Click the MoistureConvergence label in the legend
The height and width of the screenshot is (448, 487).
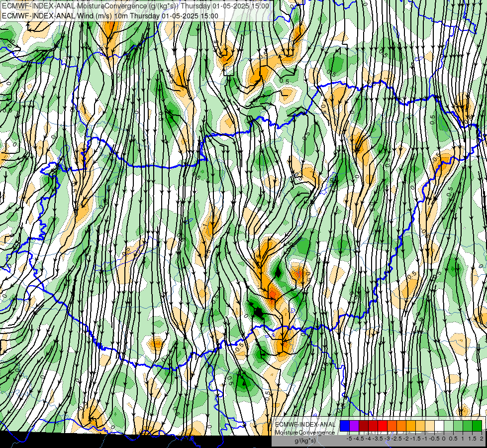(305, 433)
